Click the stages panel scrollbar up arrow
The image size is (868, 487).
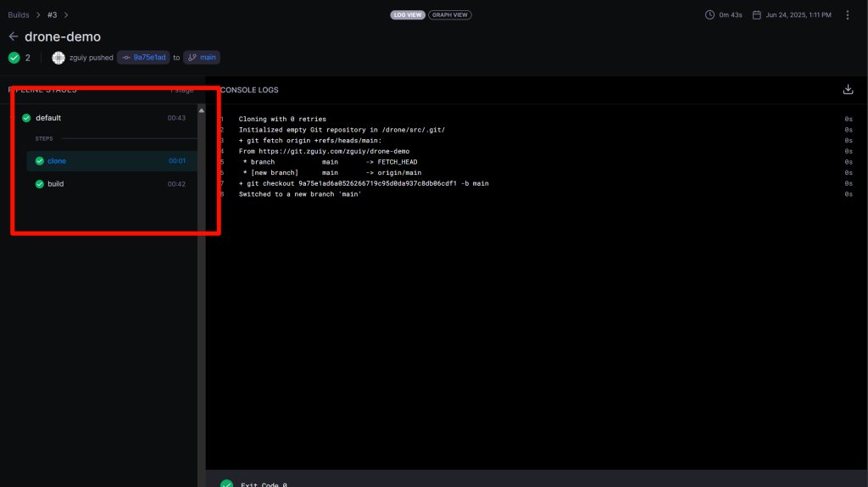pos(201,110)
